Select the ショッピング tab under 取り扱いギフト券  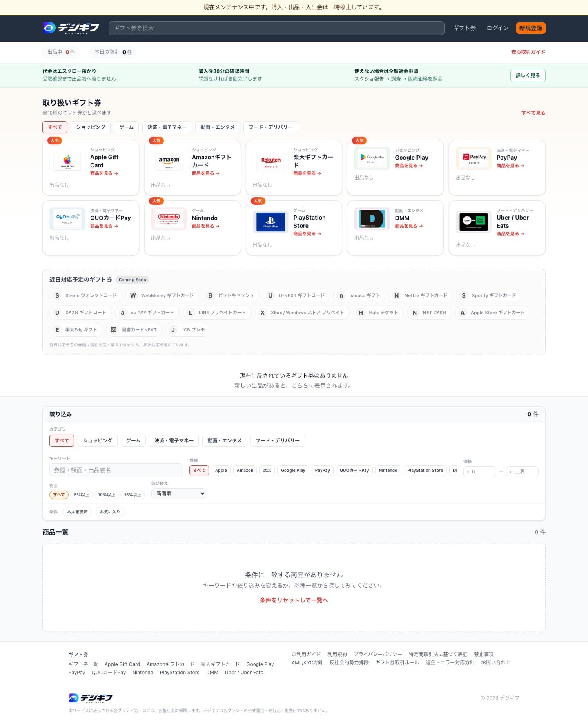click(91, 127)
